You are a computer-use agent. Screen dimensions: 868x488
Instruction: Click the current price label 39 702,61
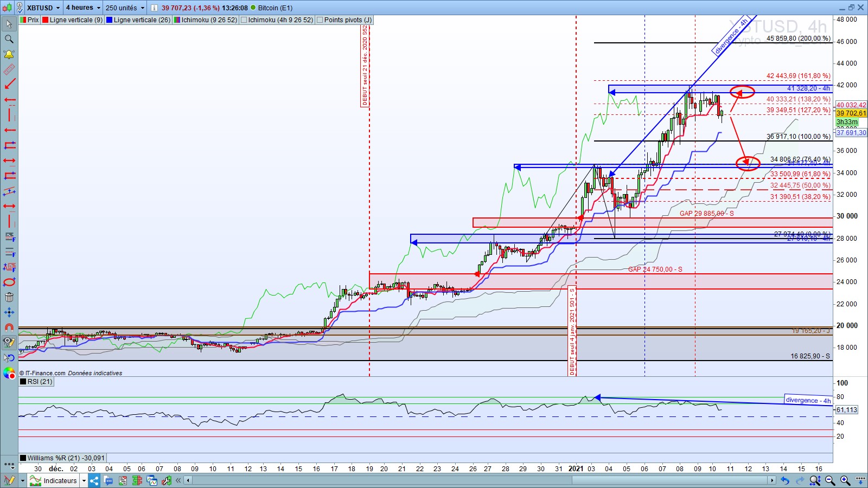point(851,113)
